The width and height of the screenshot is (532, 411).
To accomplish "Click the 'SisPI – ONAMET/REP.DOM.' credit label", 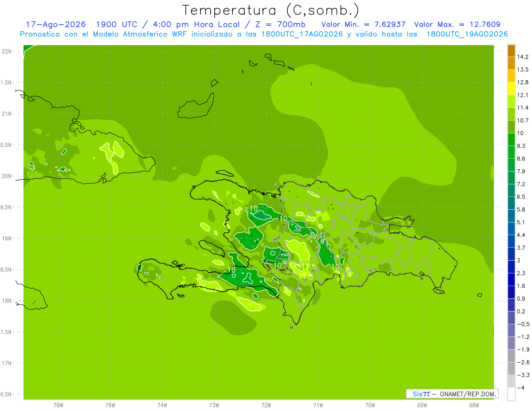I will coord(452,394).
